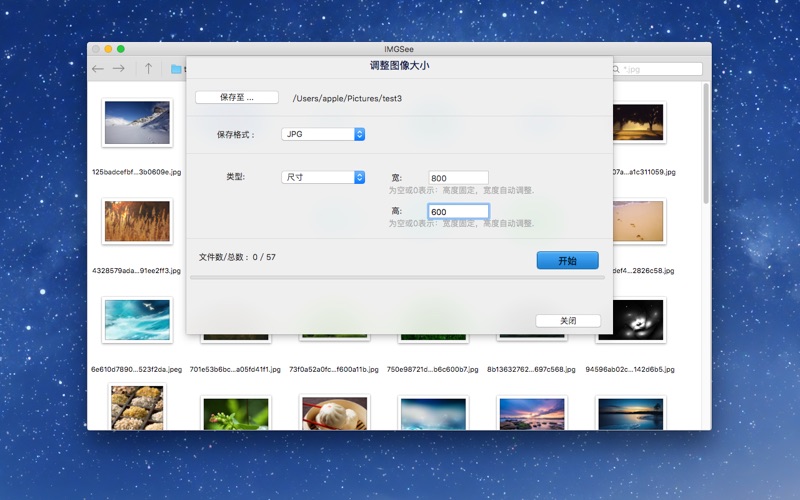This screenshot has height=500, width=800.
Task: Click the vertical scrollbar of IMGSee window
Action: [706, 143]
